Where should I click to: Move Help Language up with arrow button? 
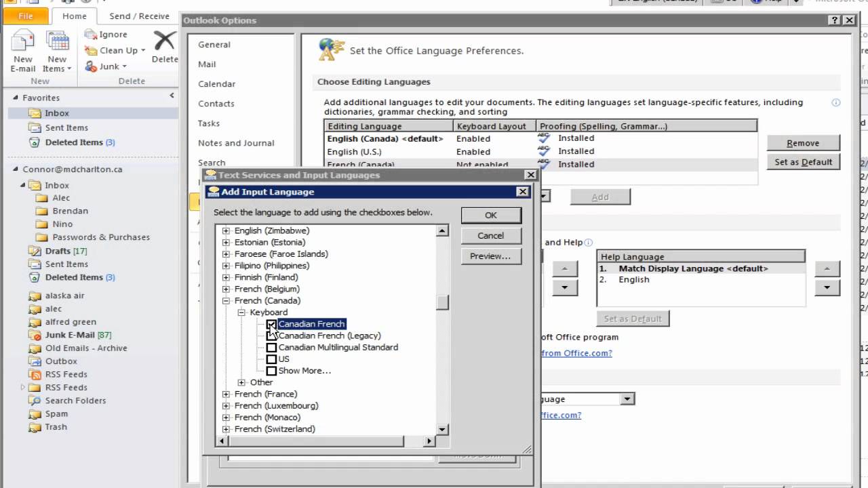(x=827, y=268)
